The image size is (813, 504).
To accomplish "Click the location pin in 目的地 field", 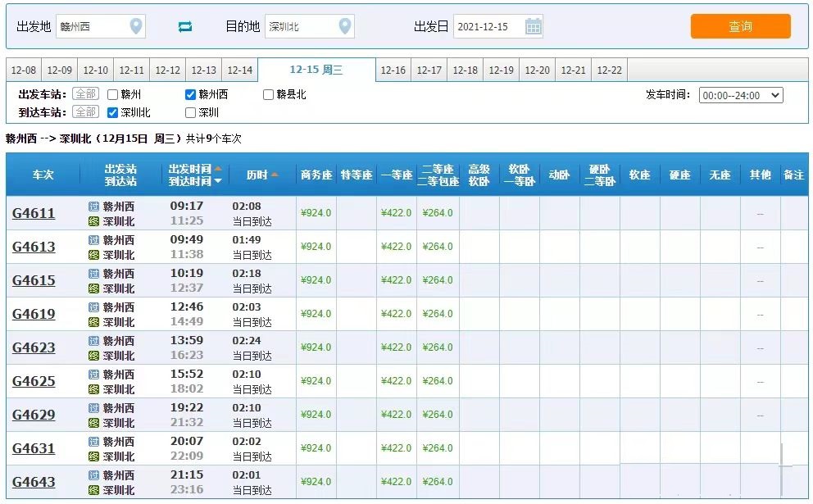I will (x=345, y=26).
